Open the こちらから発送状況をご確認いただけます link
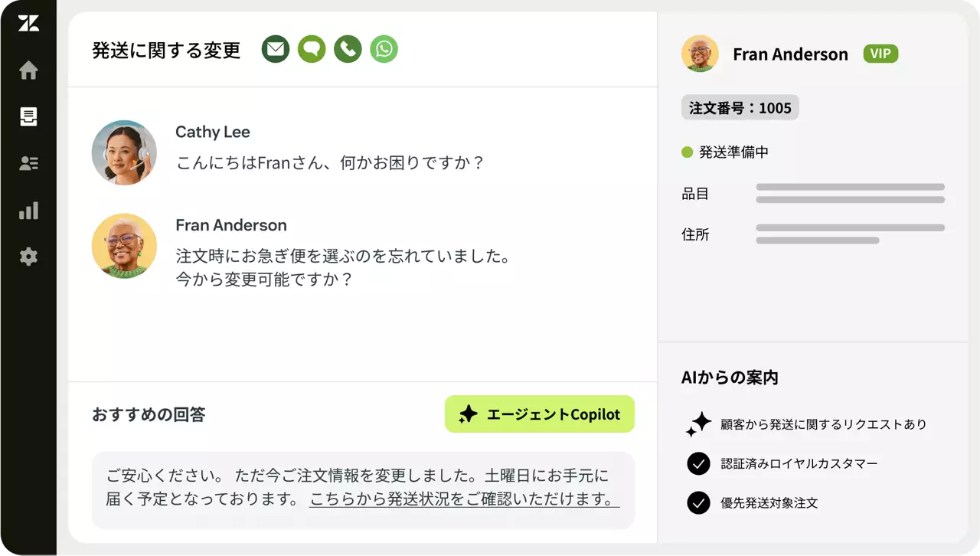 tap(464, 500)
